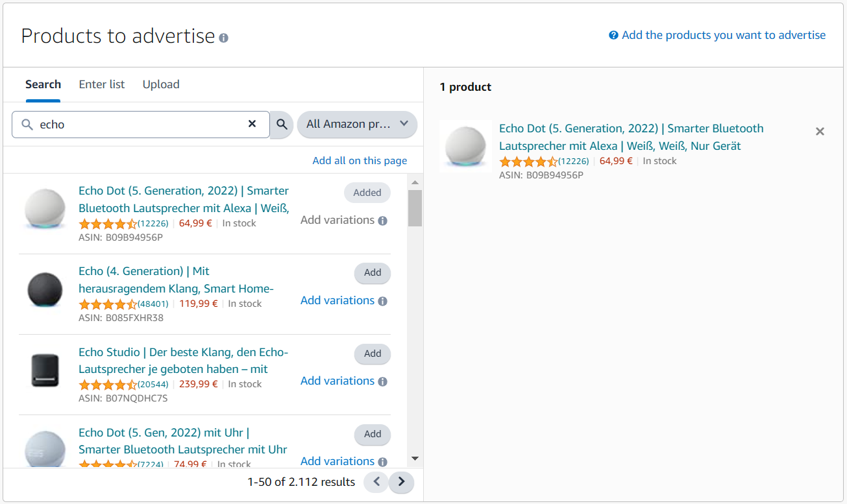Click the (12226) rating count in search results
The image size is (847, 504).
pyautogui.click(x=153, y=223)
